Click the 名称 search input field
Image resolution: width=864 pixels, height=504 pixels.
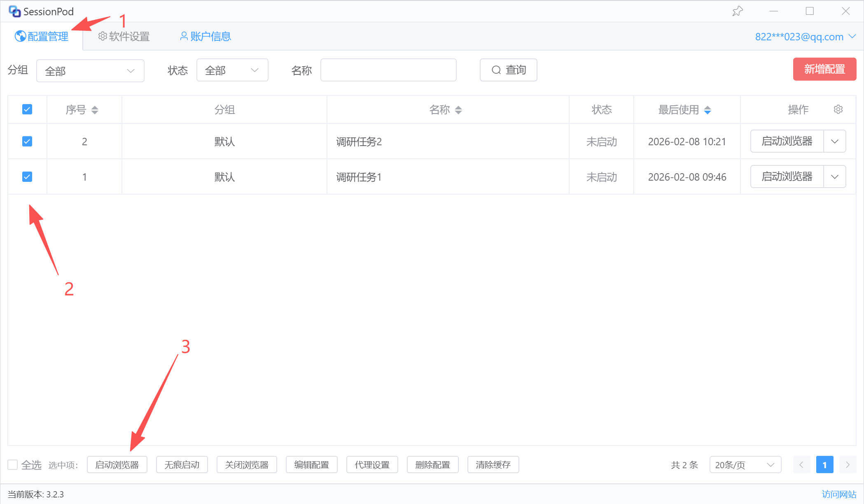[388, 70]
